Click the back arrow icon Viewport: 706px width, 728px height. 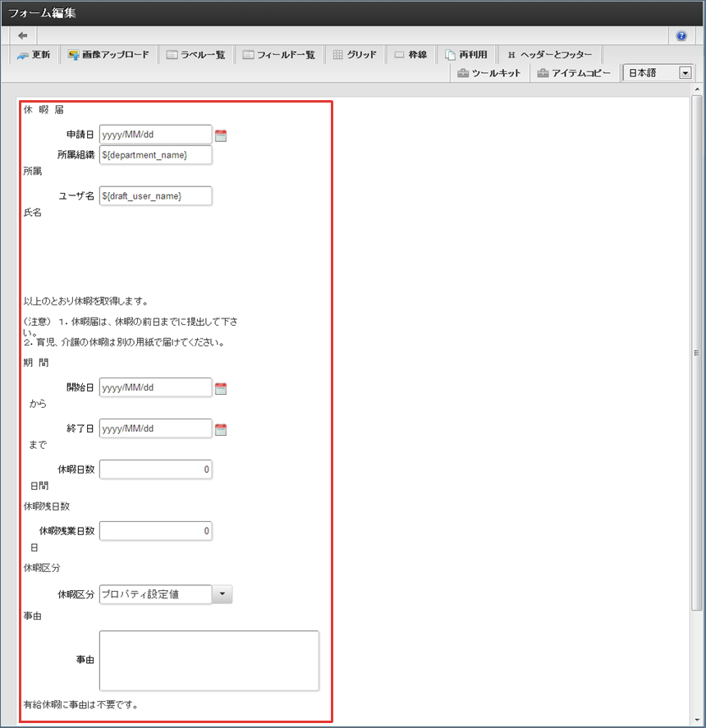(x=23, y=35)
